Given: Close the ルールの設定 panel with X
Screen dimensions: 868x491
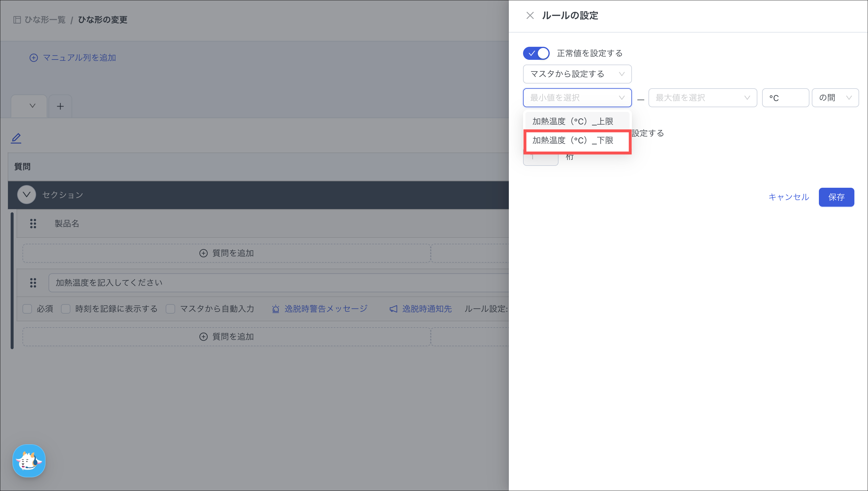Looking at the screenshot, I should pyautogui.click(x=530, y=15).
